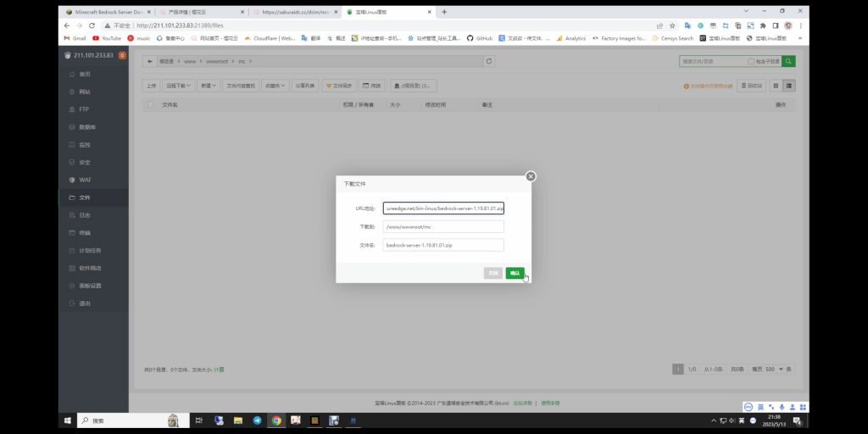Open the FTP sidebar menu item
Image resolution: width=868 pixels, height=434 pixels.
[x=84, y=109]
